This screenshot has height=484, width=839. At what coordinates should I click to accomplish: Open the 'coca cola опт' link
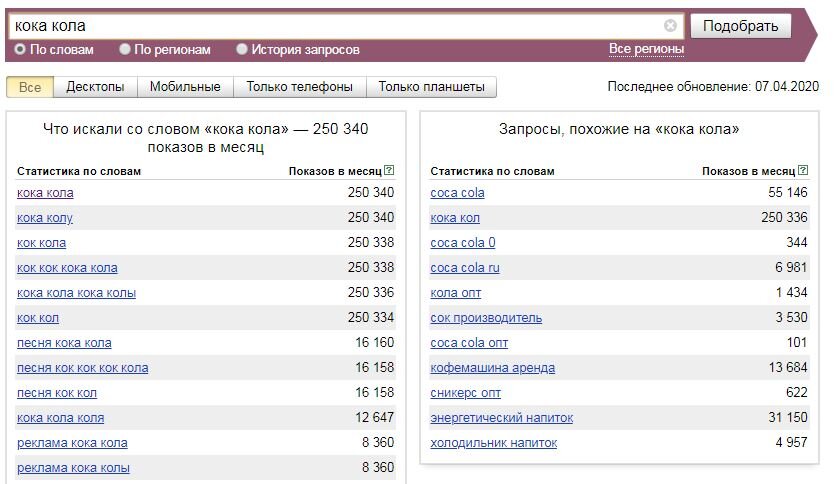469,343
